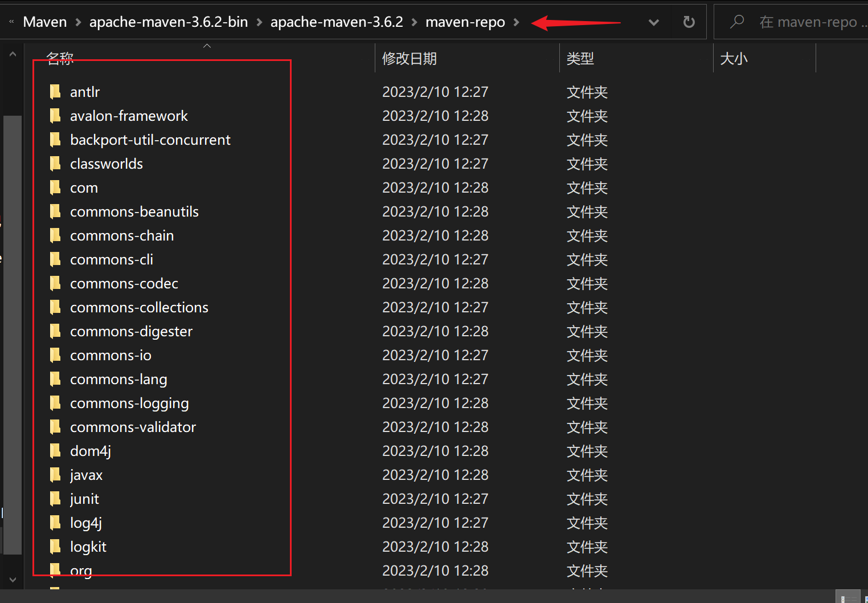Click the date cell of the logkit row

coord(435,547)
